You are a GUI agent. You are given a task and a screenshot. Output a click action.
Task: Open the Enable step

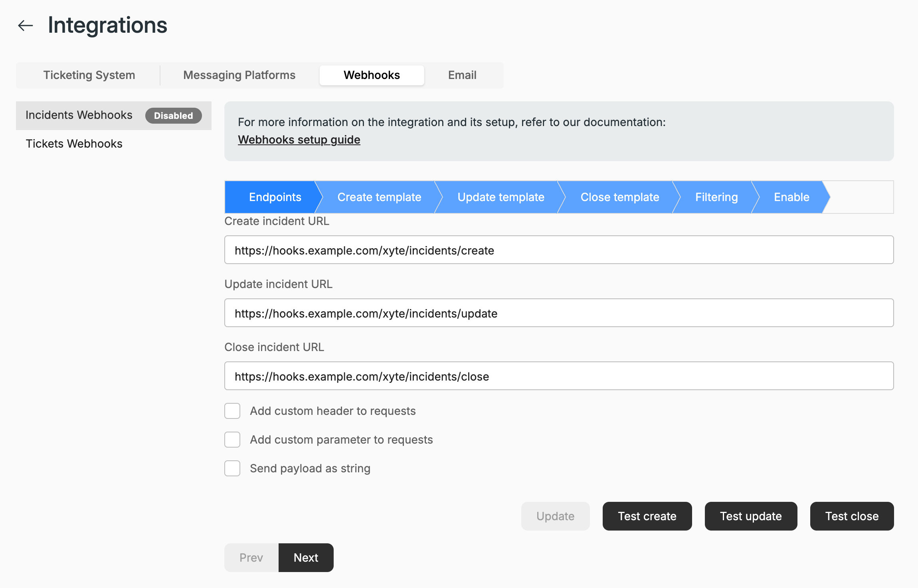coord(791,197)
